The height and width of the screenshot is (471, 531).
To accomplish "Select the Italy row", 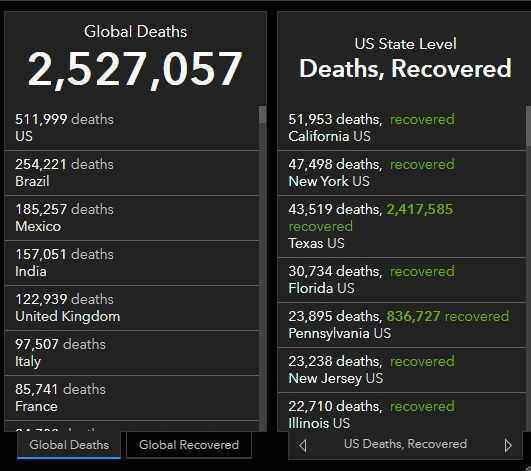I will pyautogui.click(x=132, y=353).
